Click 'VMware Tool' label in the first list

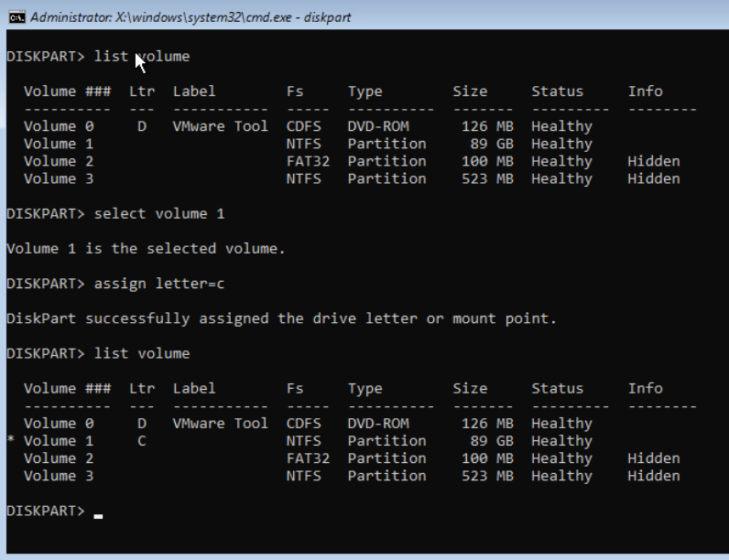point(221,126)
